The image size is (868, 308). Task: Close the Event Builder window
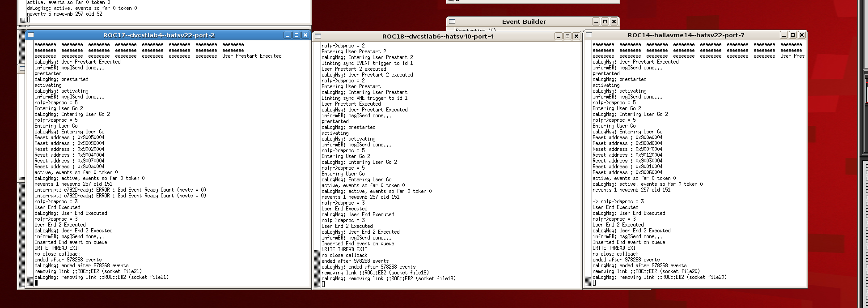614,21
